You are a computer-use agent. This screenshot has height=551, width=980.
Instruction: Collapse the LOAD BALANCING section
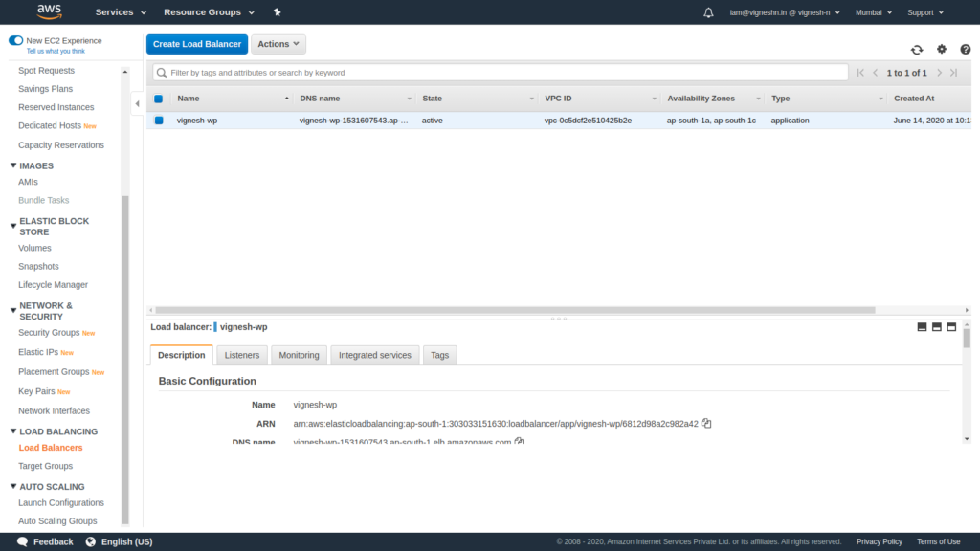point(13,431)
